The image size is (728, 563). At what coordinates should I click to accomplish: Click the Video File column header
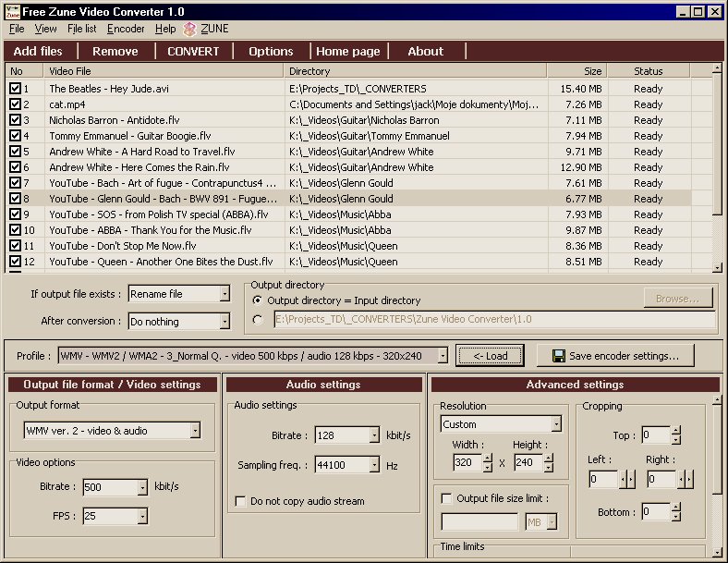pyautogui.click(x=164, y=71)
